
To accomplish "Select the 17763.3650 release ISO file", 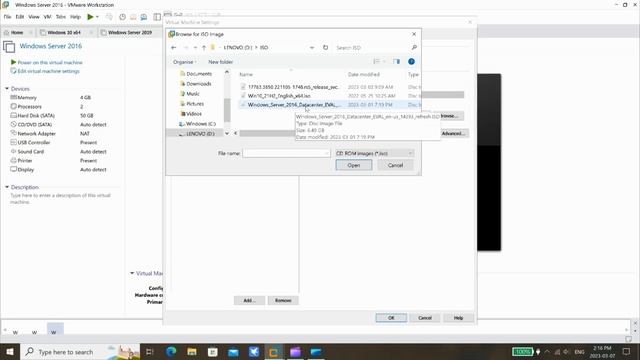I will pos(293,87).
